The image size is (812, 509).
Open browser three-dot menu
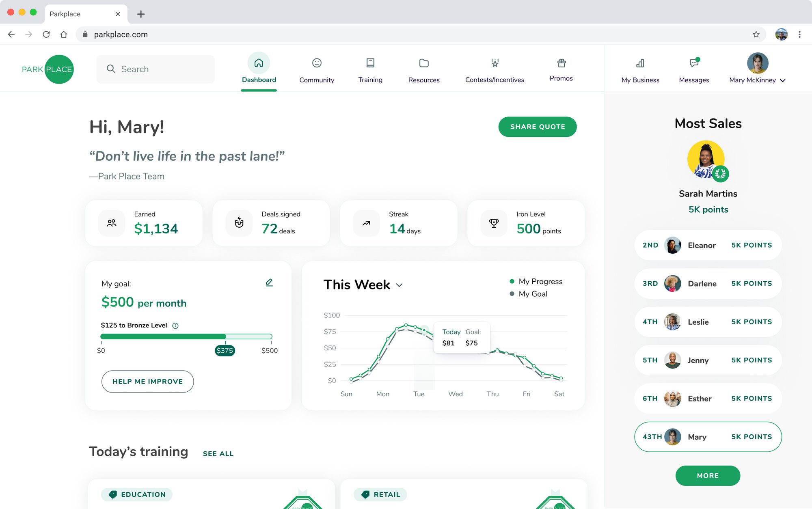pyautogui.click(x=799, y=35)
